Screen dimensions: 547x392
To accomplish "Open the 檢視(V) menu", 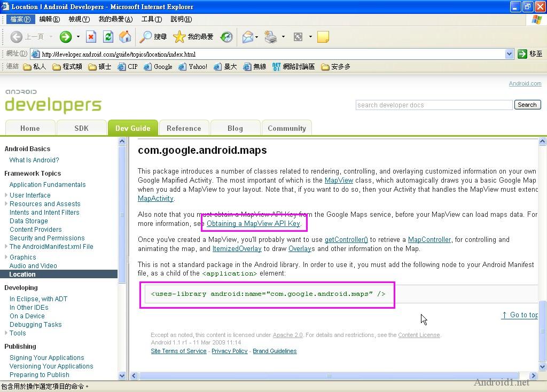I will 79,19.
